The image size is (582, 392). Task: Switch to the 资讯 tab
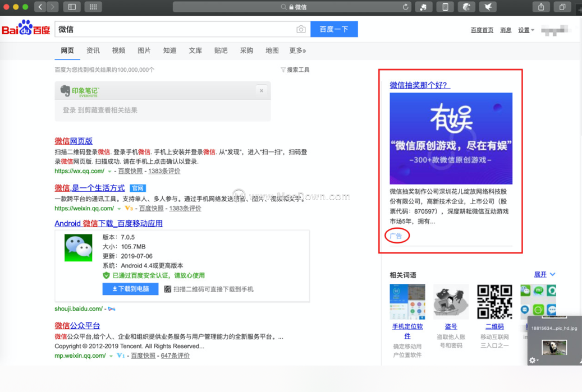(93, 50)
